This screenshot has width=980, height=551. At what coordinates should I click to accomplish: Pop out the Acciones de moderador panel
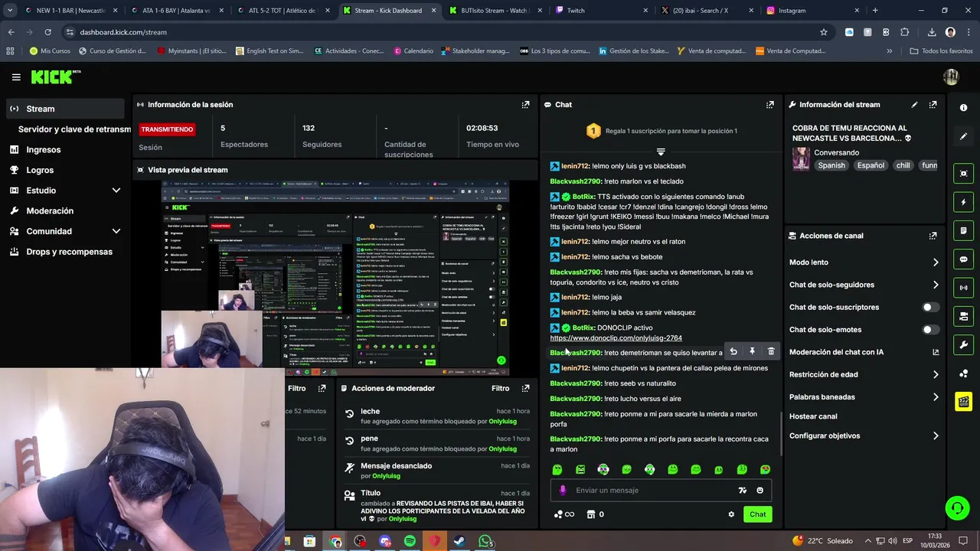[525, 388]
